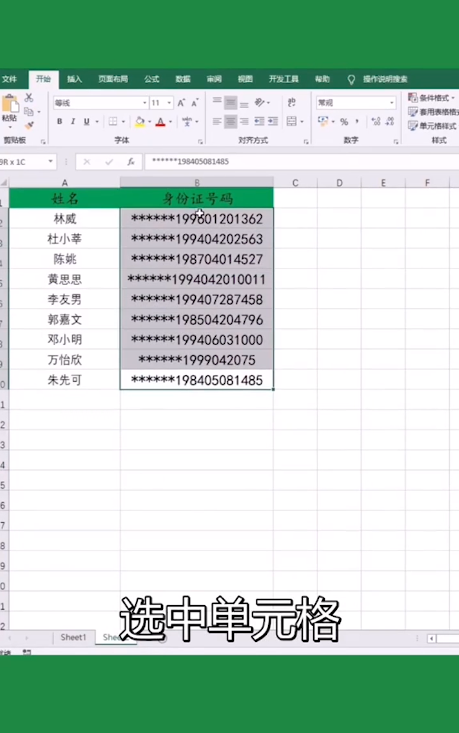The height and width of the screenshot is (733, 459).
Task: Open the font size dropdown
Action: tap(169, 103)
